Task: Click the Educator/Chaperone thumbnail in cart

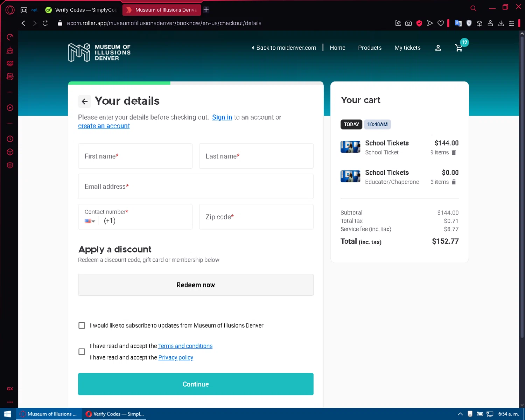Action: pyautogui.click(x=350, y=176)
